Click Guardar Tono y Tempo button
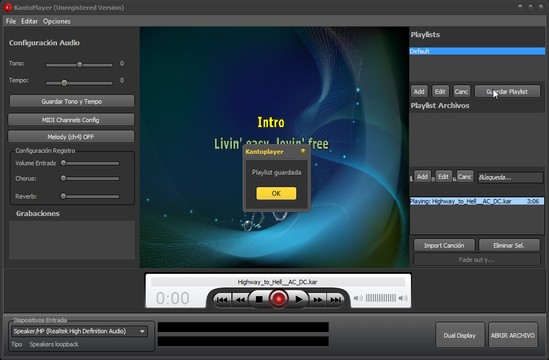 [x=72, y=101]
